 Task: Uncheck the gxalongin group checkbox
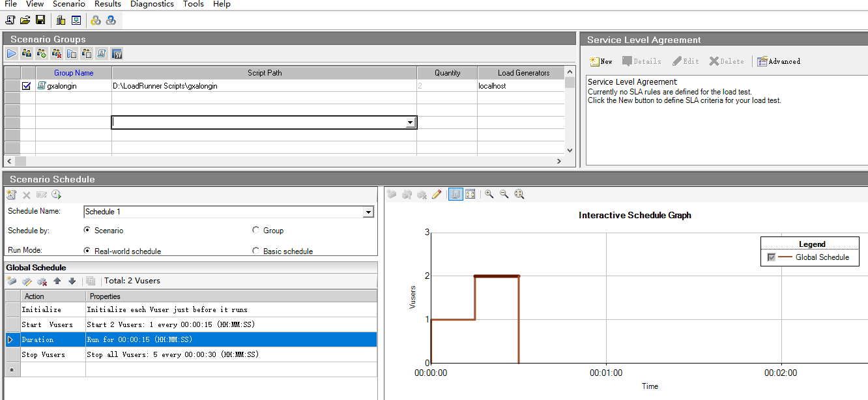(x=27, y=85)
